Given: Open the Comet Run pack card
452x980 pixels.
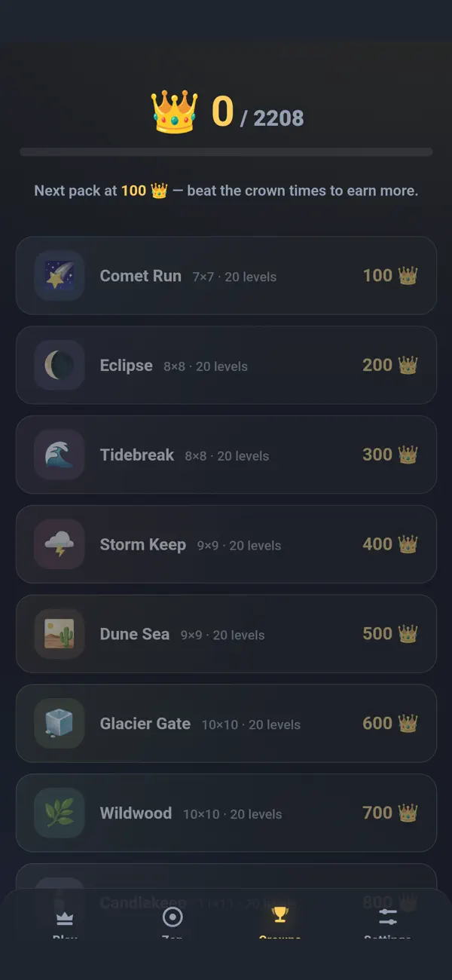Looking at the screenshot, I should (226, 276).
